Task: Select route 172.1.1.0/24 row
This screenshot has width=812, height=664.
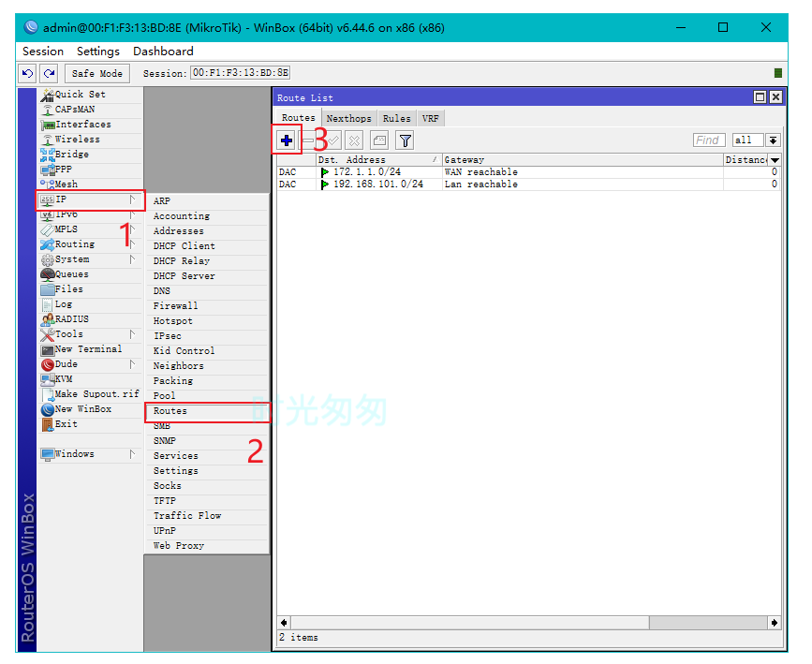Action: (x=528, y=172)
